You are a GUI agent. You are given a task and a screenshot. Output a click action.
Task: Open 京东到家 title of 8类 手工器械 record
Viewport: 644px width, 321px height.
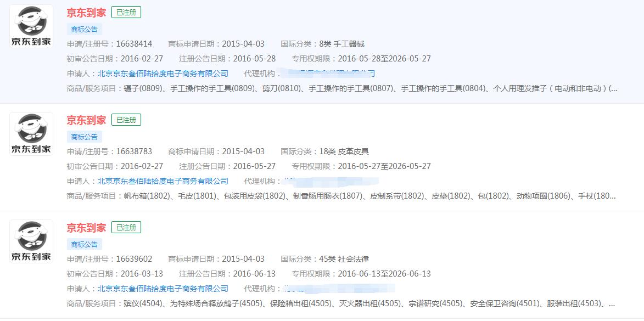tap(86, 12)
